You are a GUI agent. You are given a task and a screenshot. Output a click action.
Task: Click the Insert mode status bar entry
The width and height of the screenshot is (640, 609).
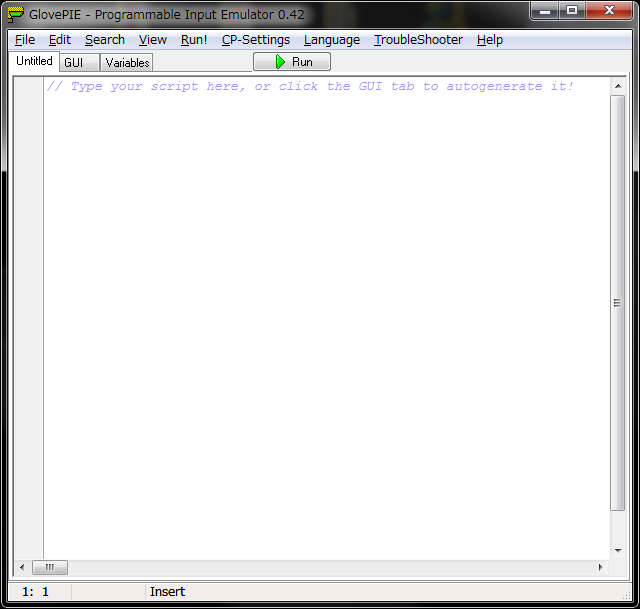point(167,591)
